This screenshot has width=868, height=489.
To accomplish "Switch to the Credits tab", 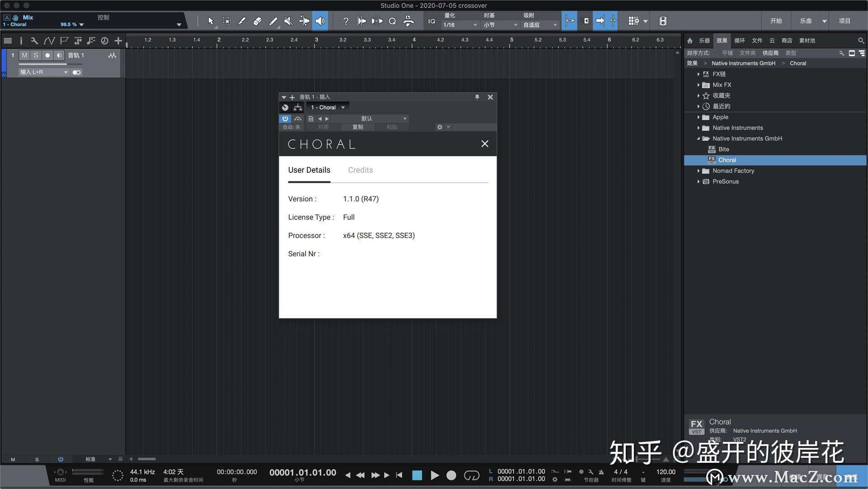I will coord(360,170).
